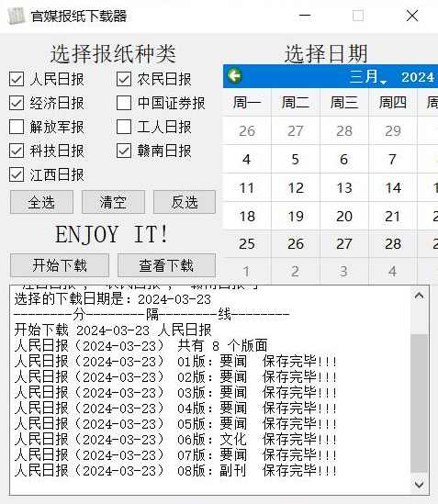Click the 反选 button
438x504 pixels.
pyautogui.click(x=185, y=202)
